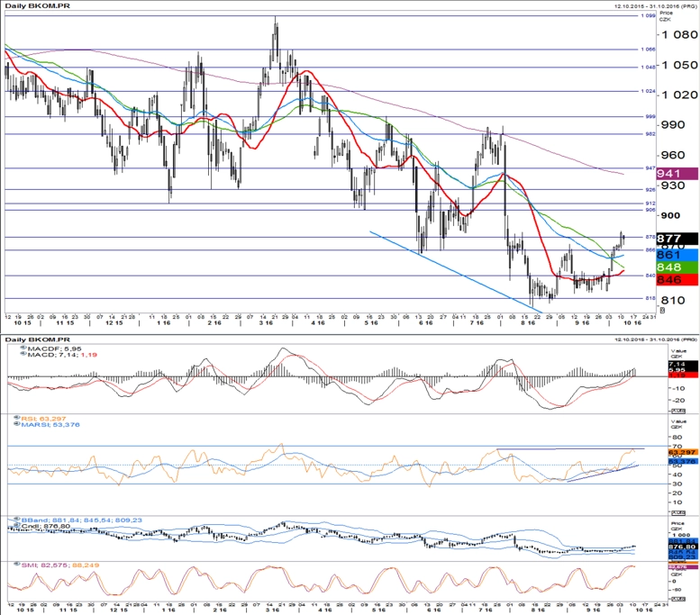700x615 pixels.
Task: Click the eye icon next to SMI
Action: pyautogui.click(x=17, y=564)
